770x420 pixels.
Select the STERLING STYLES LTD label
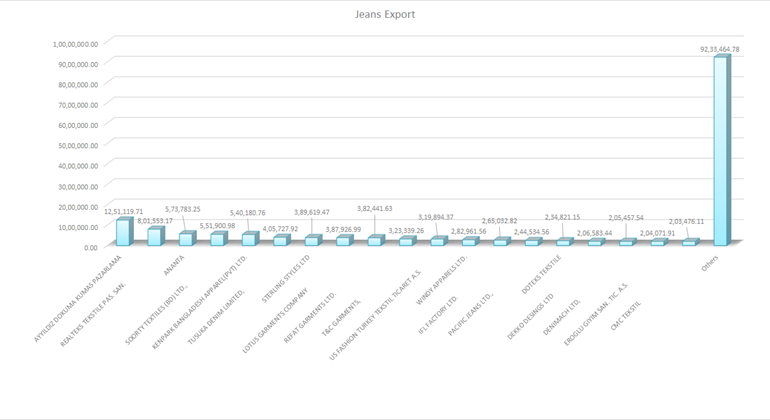pos(286,278)
